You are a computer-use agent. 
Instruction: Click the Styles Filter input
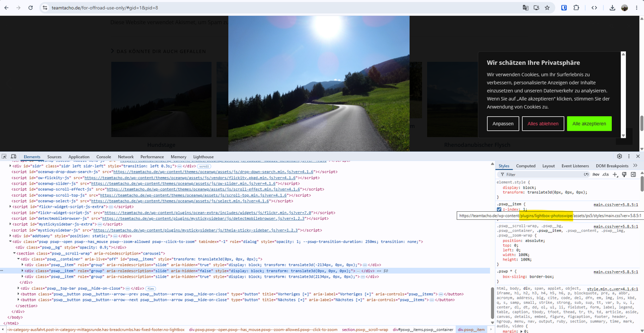544,175
